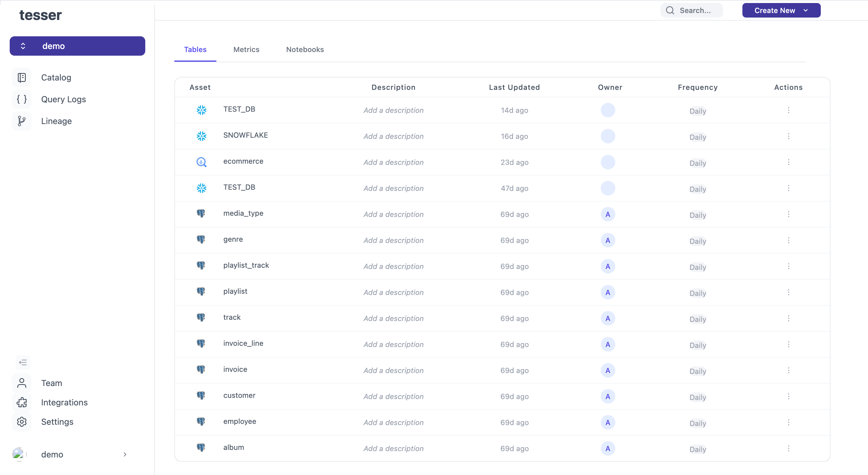The image size is (868, 475).
Task: Click Snowflake icon of SNOWFLAKE row
Action: coord(202,136)
